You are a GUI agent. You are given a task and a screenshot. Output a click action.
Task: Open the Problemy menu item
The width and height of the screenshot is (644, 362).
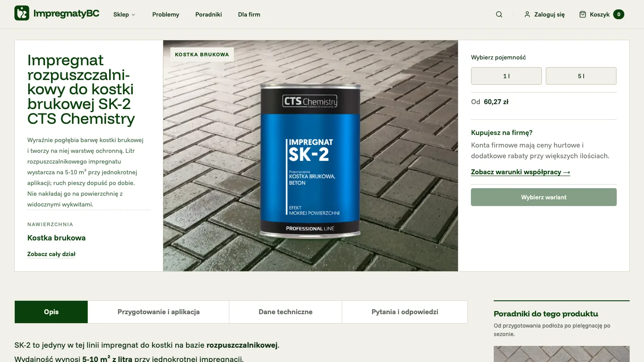(x=165, y=14)
